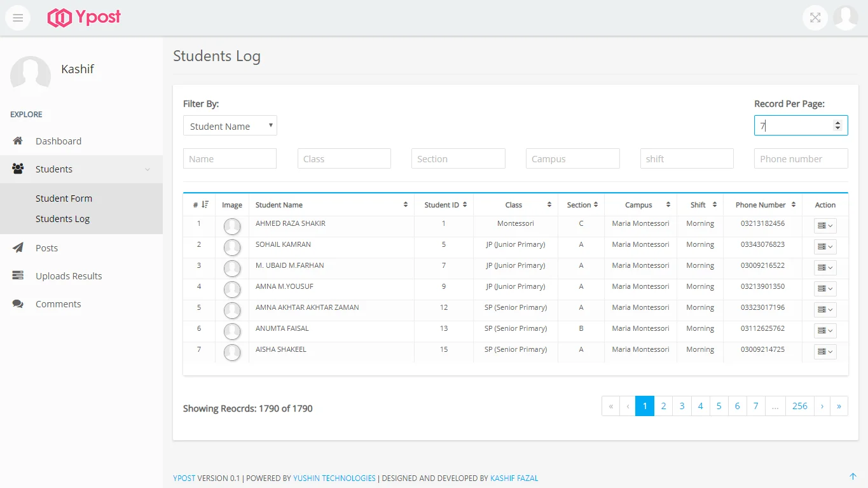Viewport: 868px width, 488px height.
Task: Click the Uploads Results server icon
Action: pyautogui.click(x=18, y=276)
